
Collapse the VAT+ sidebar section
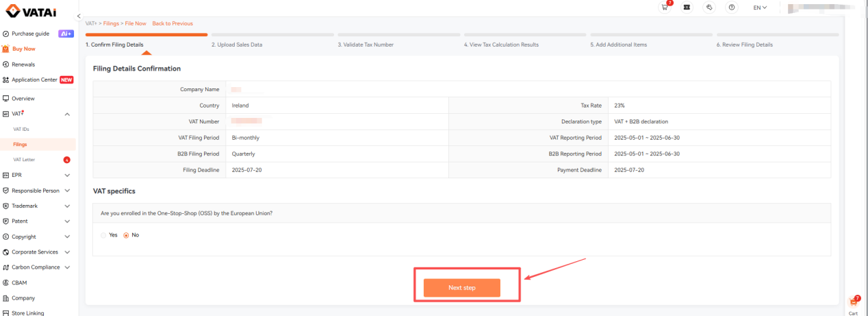pyautogui.click(x=67, y=114)
